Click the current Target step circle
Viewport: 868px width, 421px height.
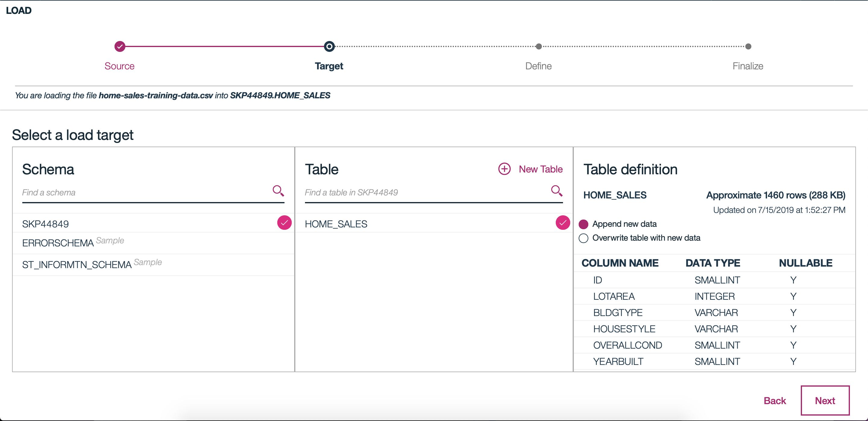(x=329, y=46)
